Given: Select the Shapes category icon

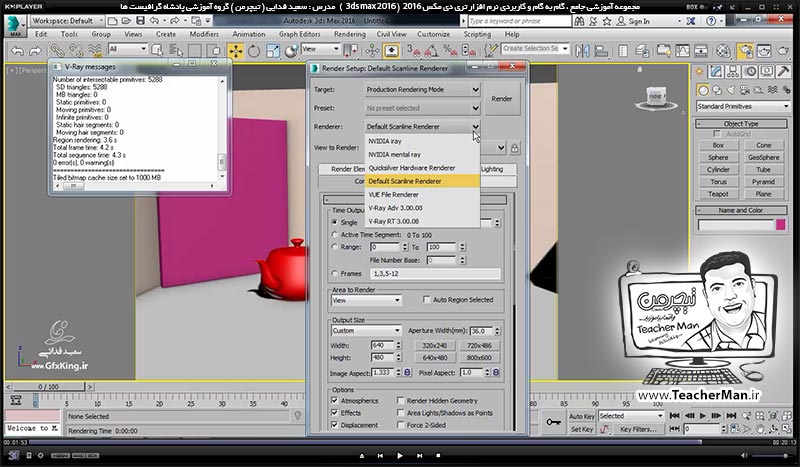Looking at the screenshot, I should [x=717, y=90].
